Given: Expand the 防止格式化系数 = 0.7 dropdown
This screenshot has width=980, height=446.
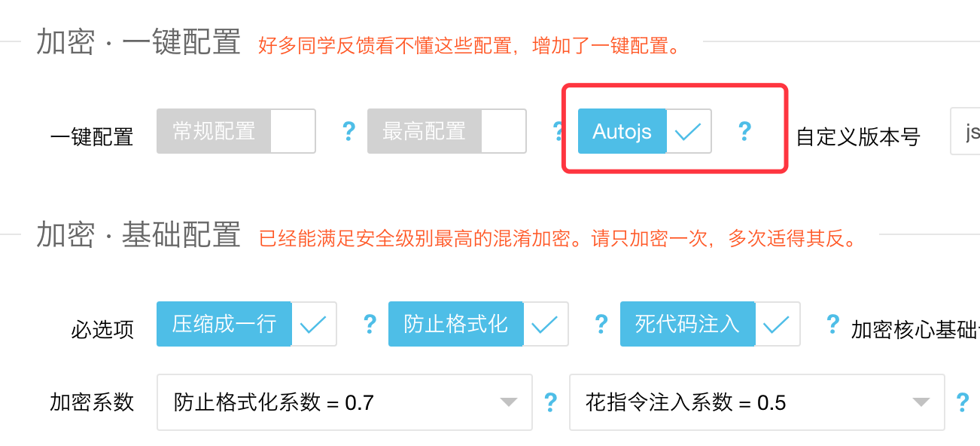Looking at the screenshot, I should (x=345, y=402).
